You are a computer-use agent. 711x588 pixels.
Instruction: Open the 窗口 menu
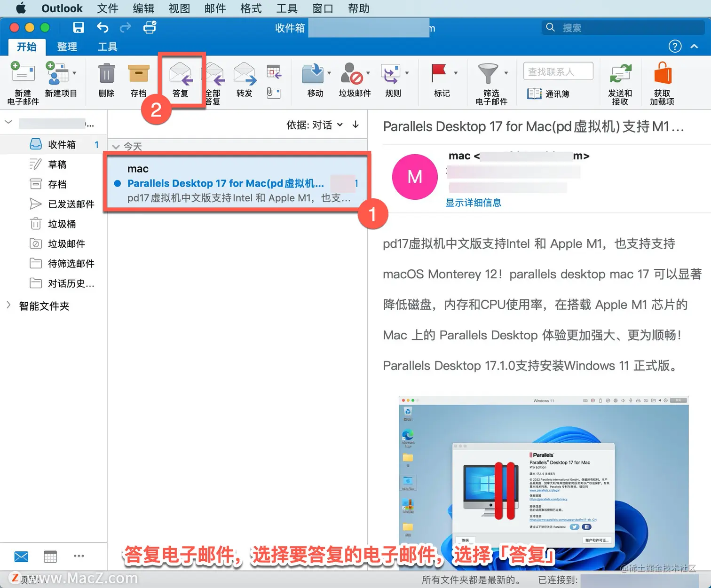323,8
